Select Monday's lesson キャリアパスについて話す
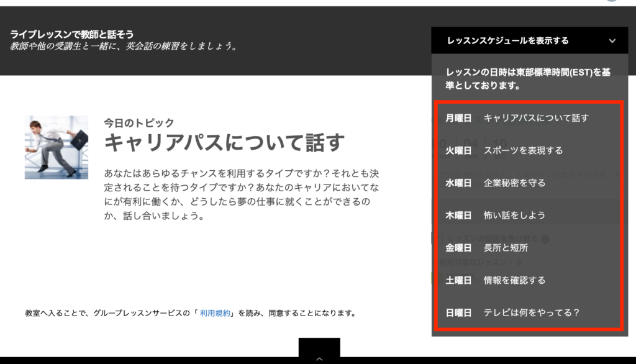Image resolution: width=636 pixels, height=364 pixels. 535,118
